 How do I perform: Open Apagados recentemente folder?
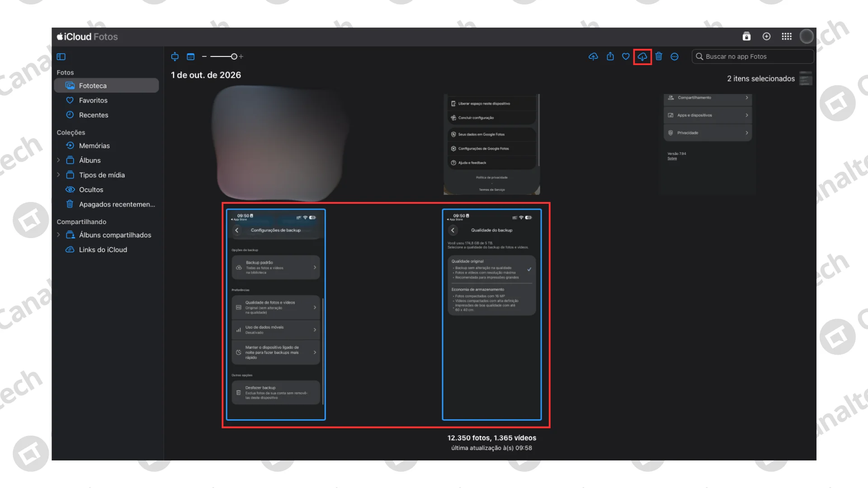[x=106, y=204]
